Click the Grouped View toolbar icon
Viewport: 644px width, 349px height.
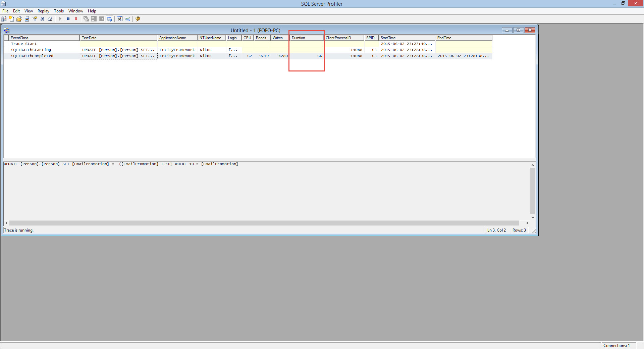94,19
